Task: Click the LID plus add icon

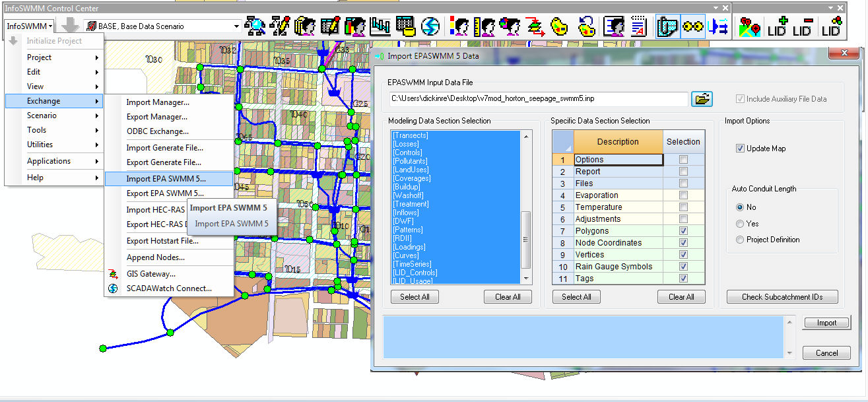Action: pos(778,26)
